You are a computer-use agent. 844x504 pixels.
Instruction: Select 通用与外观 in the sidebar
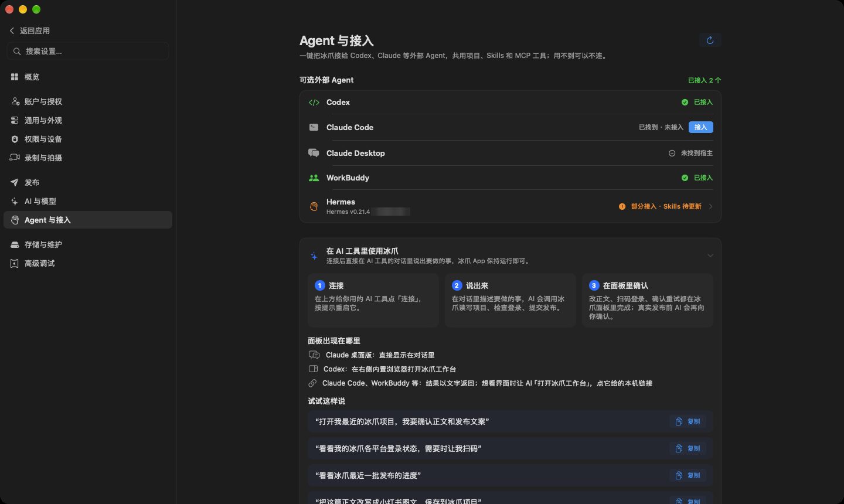tap(88, 120)
